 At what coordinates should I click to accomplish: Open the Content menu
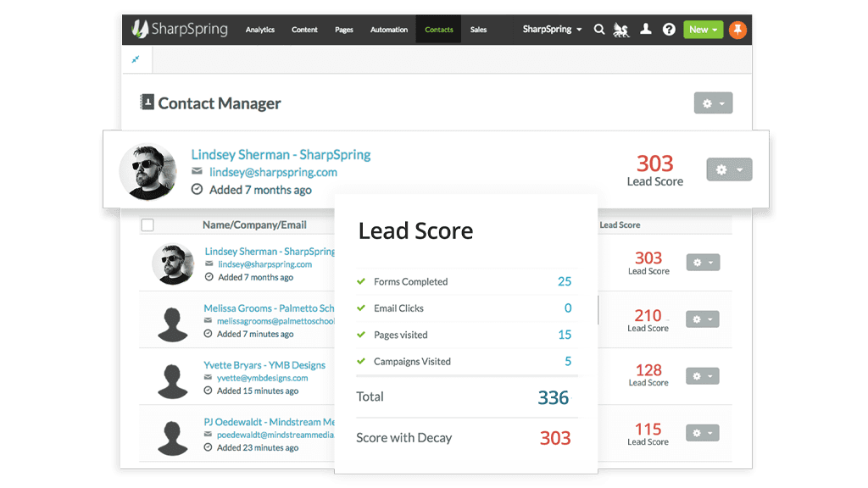point(304,30)
